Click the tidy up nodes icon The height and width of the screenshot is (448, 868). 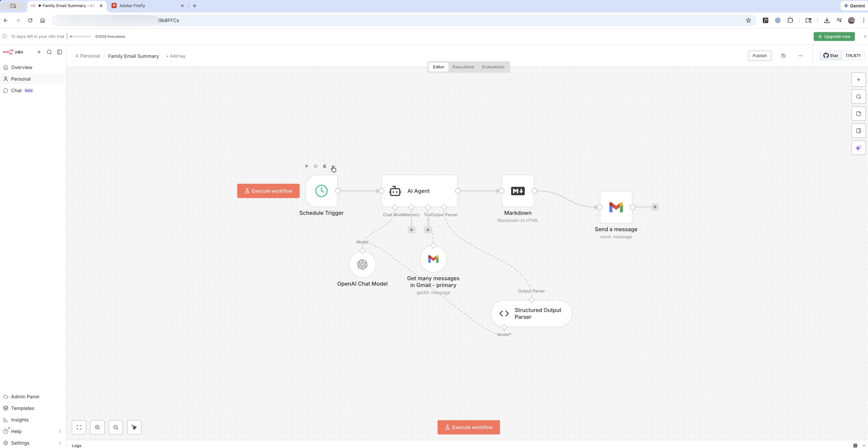(x=134, y=427)
